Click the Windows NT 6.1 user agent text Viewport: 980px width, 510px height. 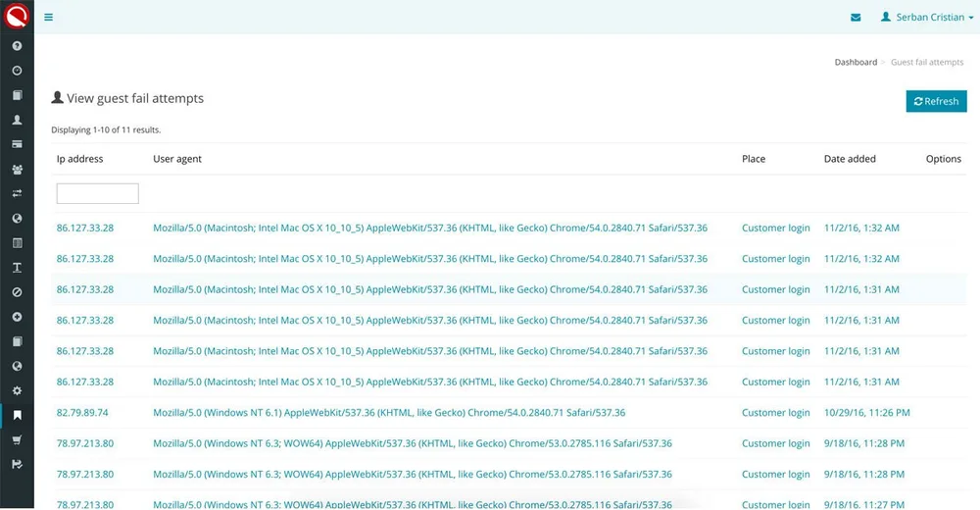pos(389,413)
